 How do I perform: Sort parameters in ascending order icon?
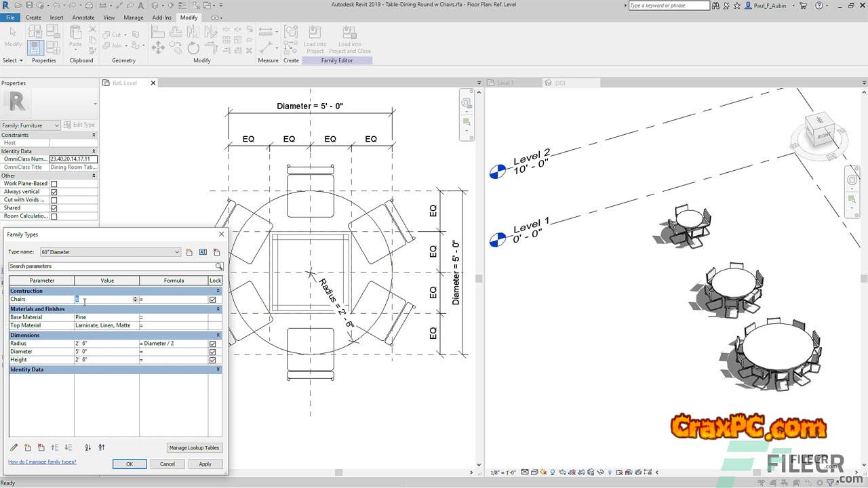coord(88,447)
